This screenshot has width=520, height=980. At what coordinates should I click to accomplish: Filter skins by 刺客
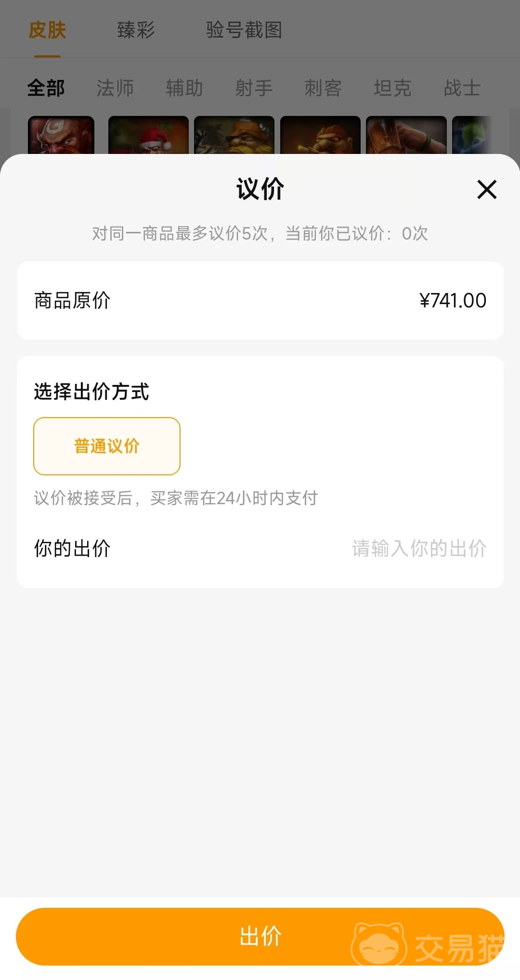(x=323, y=88)
